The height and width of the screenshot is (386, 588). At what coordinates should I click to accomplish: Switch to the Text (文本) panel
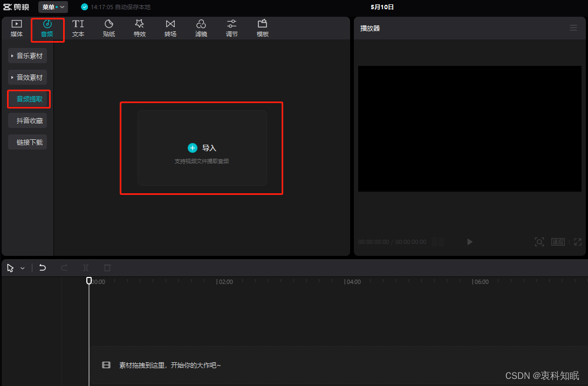pos(78,28)
